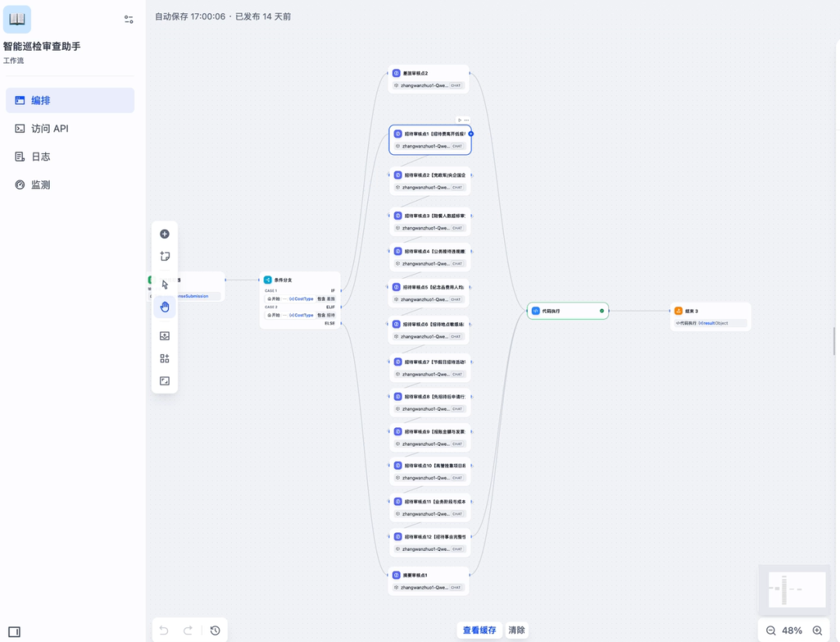
Task: Switch to pointer mode arrow tool
Action: click(164, 284)
